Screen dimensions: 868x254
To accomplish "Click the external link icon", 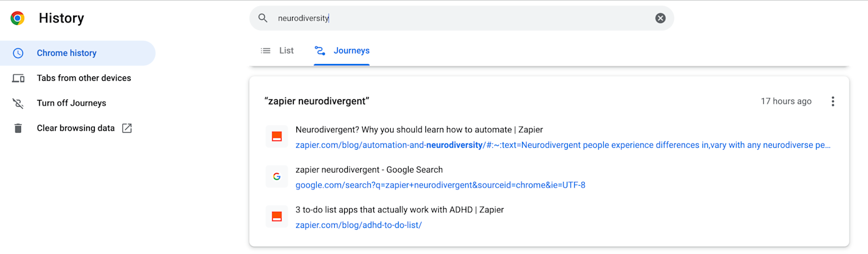I will (126, 128).
